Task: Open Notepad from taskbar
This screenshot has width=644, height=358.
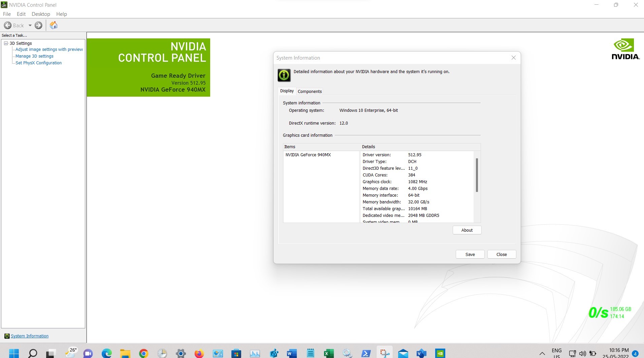Action: pyautogui.click(x=310, y=353)
